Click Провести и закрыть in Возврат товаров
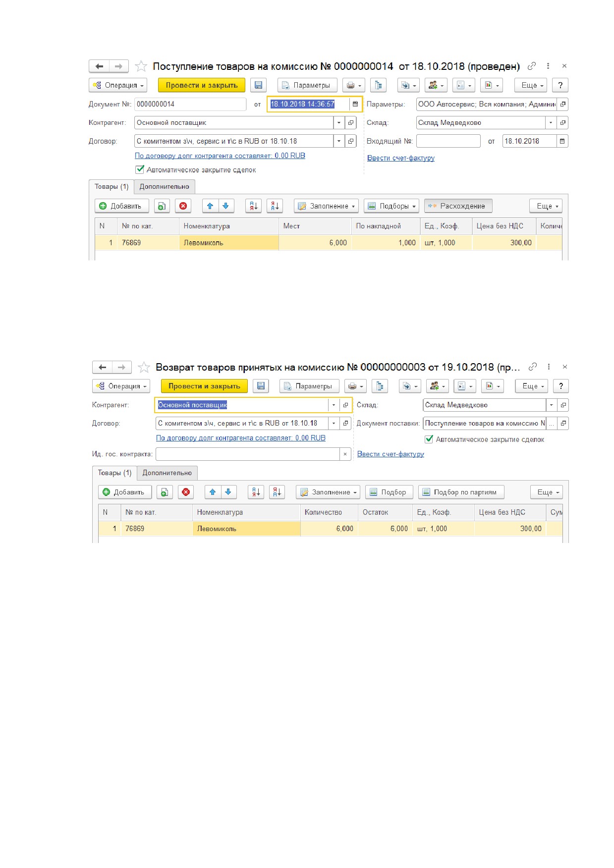Image resolution: width=614 pixels, height=868 pixels. [204, 386]
